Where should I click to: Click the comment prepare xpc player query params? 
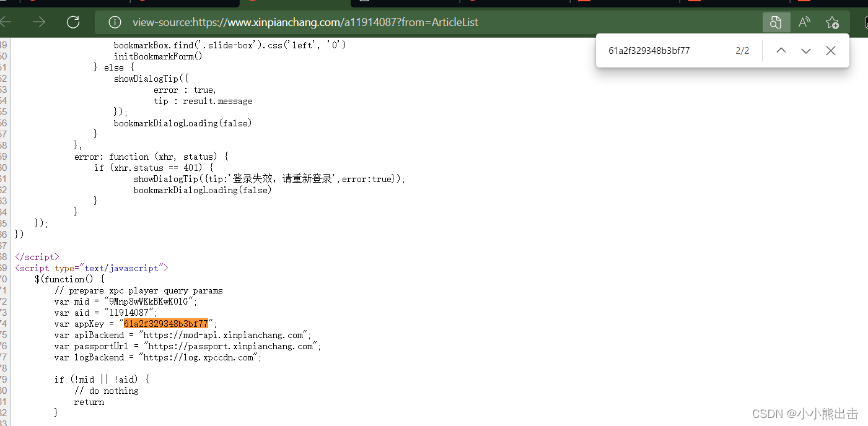139,290
